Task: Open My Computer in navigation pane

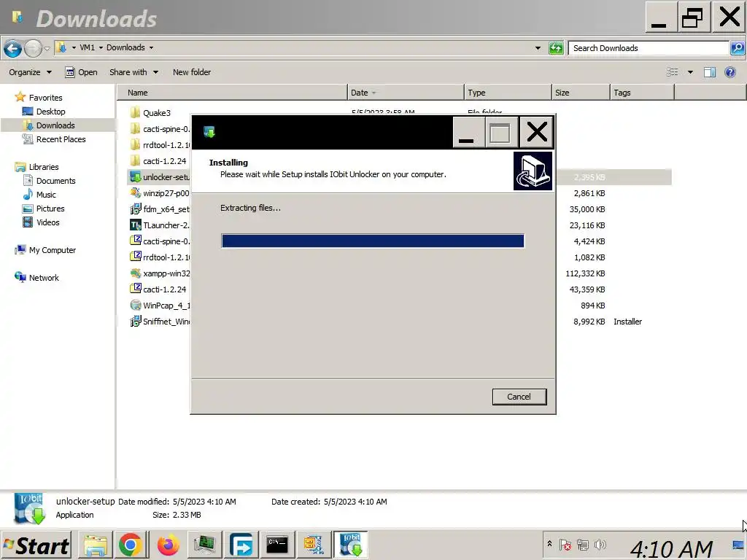Action: coord(53,250)
